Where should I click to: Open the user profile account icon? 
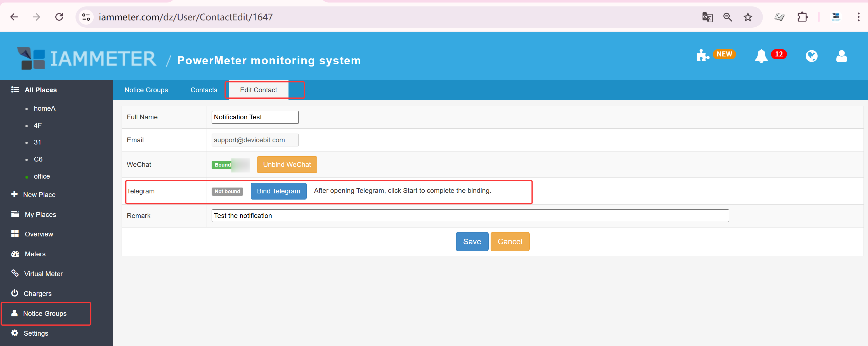pyautogui.click(x=841, y=56)
